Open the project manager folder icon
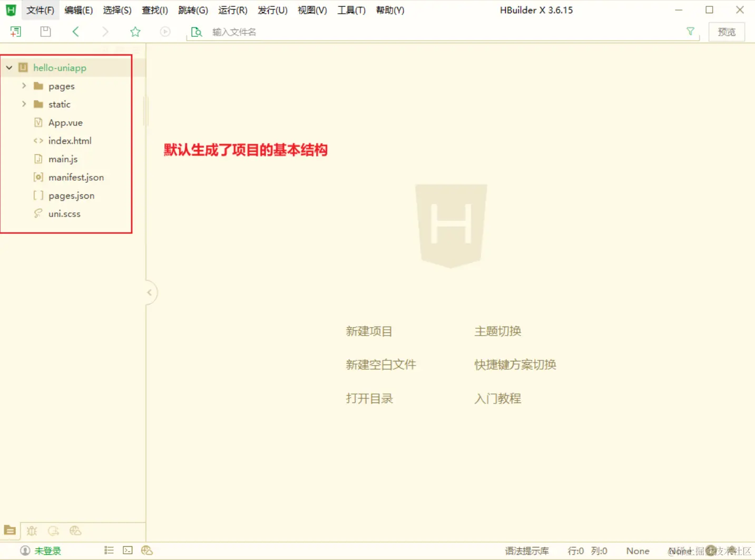 tap(9, 530)
